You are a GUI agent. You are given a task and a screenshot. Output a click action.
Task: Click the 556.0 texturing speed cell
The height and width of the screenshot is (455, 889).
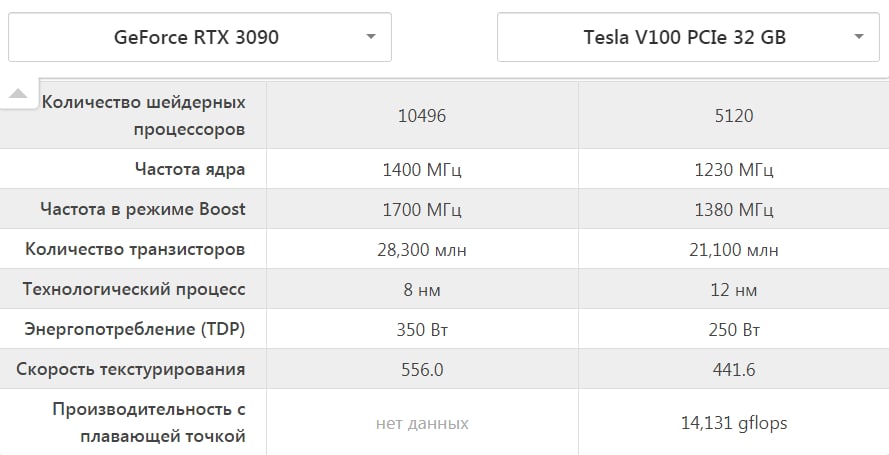[422, 369]
